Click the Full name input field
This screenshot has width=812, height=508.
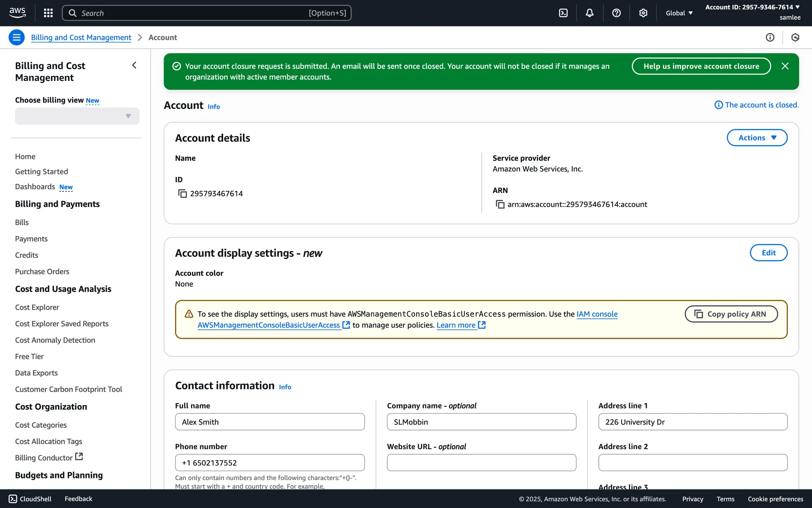[x=269, y=422]
